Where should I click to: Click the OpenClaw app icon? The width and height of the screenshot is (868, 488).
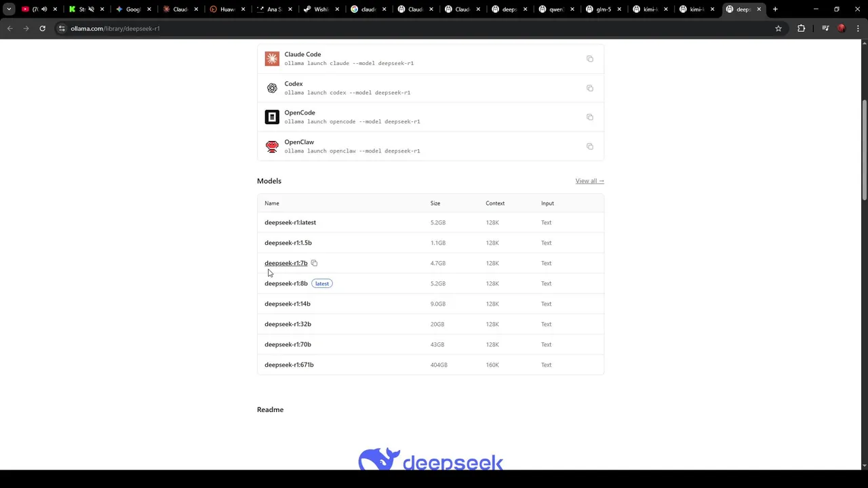272,146
